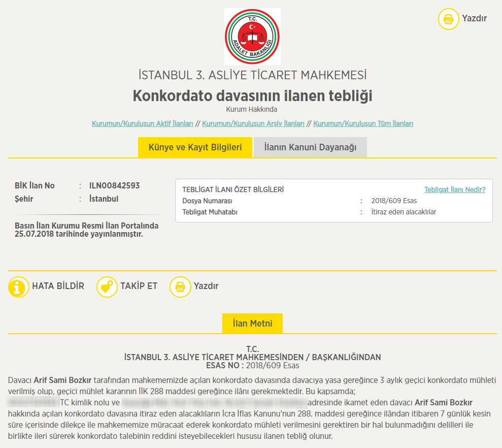This screenshot has width=502, height=448.
Task: Click the Yazdır label below the record info
Action: pos(206,286)
